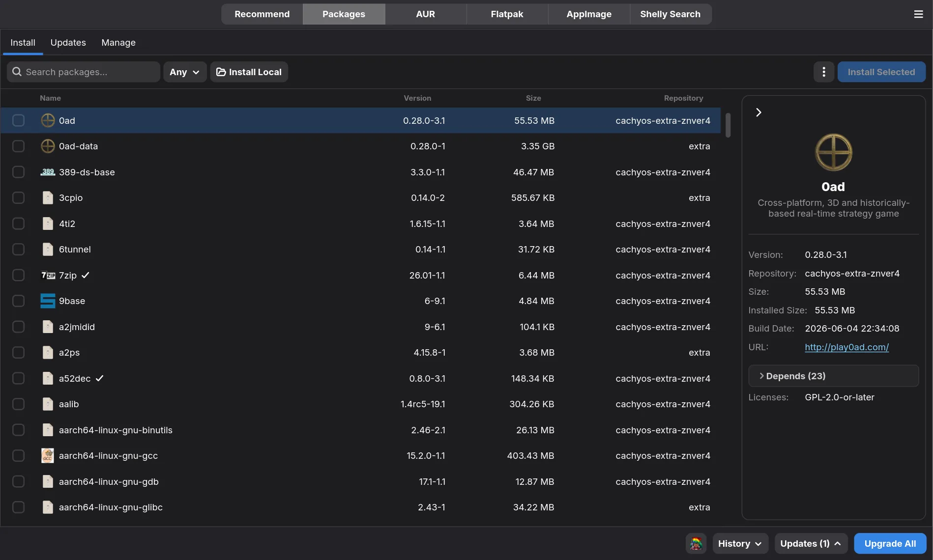
Task: Open the History dropdown
Action: click(x=740, y=543)
